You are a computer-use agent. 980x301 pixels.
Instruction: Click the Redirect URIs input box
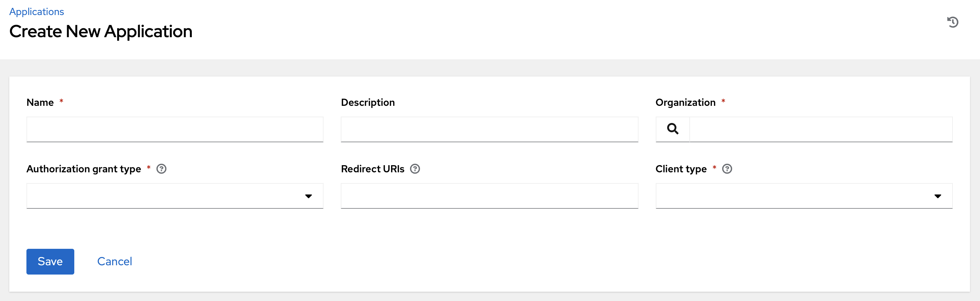pos(489,196)
